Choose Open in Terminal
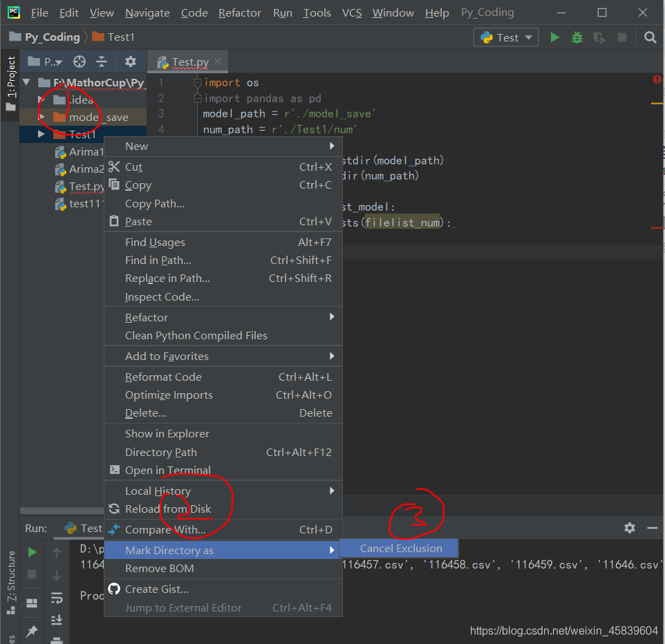 pyautogui.click(x=223, y=470)
